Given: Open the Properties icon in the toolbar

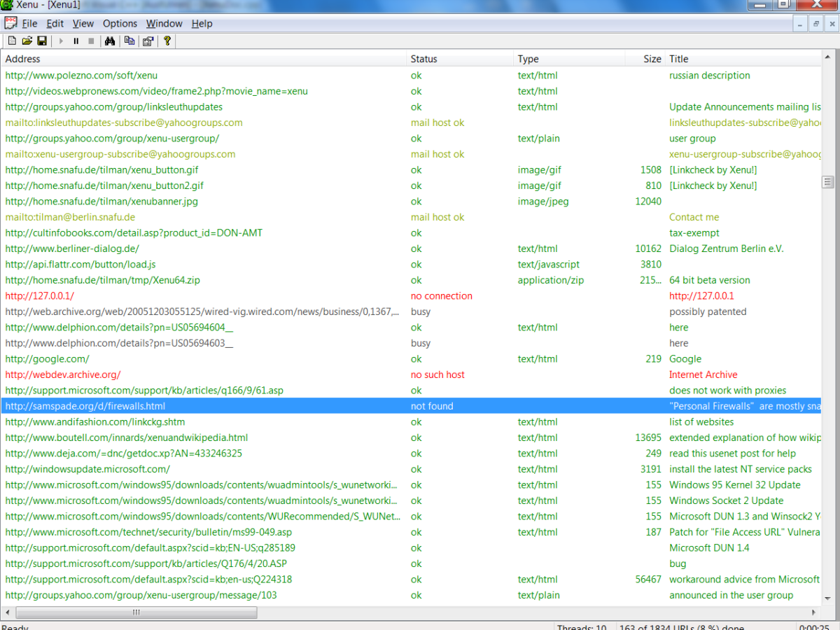Looking at the screenshot, I should [148, 41].
